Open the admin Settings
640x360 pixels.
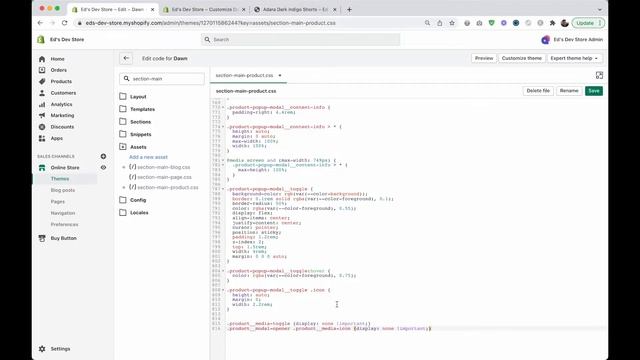[x=60, y=349]
